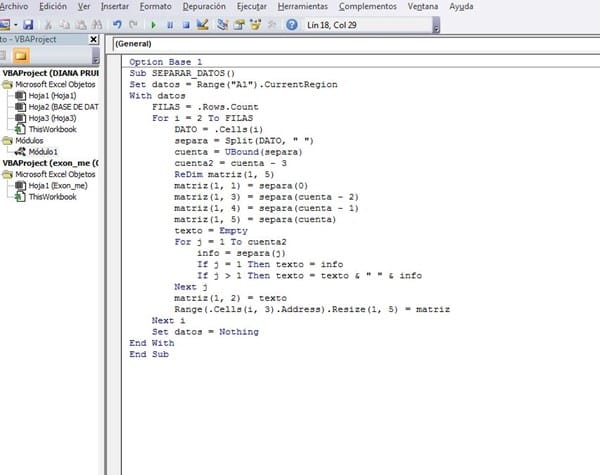This screenshot has width=600, height=475.
Task: Open the Herramientas menu
Action: (304, 6)
